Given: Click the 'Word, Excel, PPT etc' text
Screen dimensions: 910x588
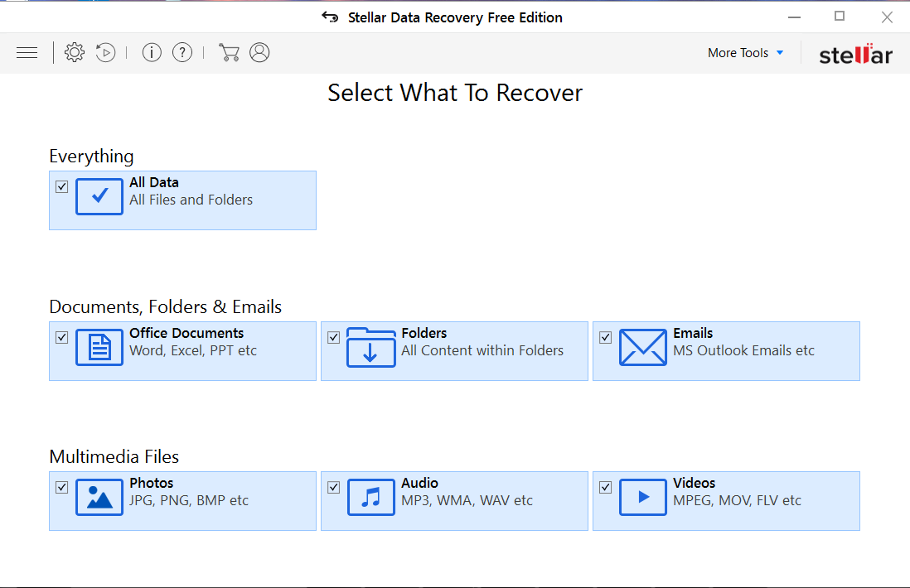Looking at the screenshot, I should coord(192,351).
